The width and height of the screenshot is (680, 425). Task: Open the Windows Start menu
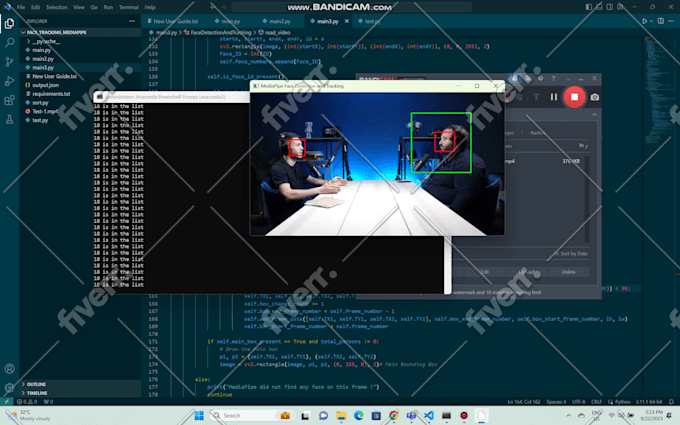(x=199, y=415)
